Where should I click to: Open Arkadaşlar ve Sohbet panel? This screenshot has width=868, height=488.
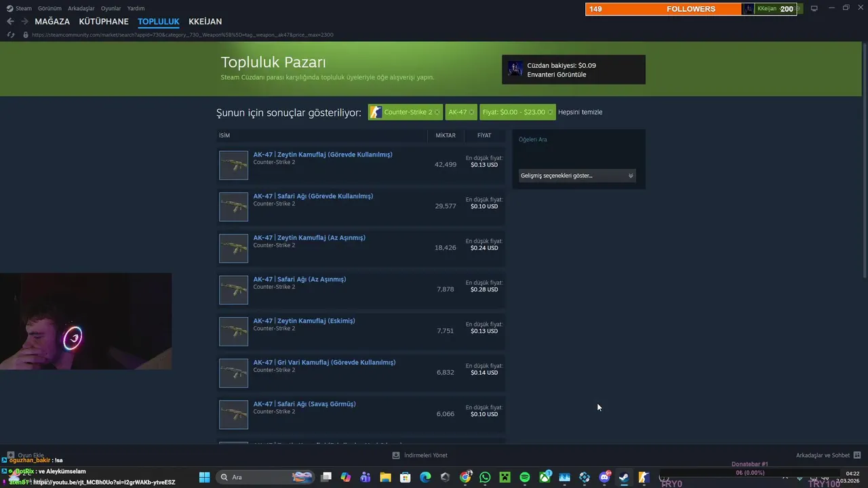point(828,455)
